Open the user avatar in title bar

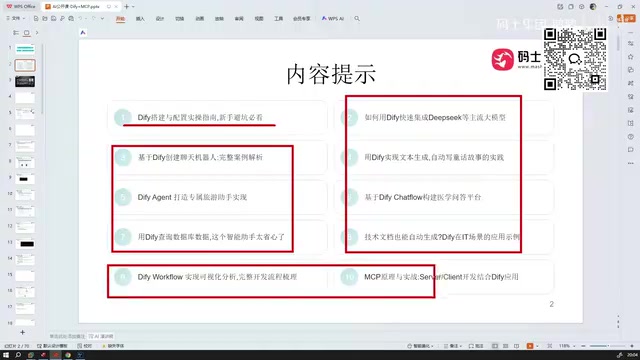coord(593,7)
